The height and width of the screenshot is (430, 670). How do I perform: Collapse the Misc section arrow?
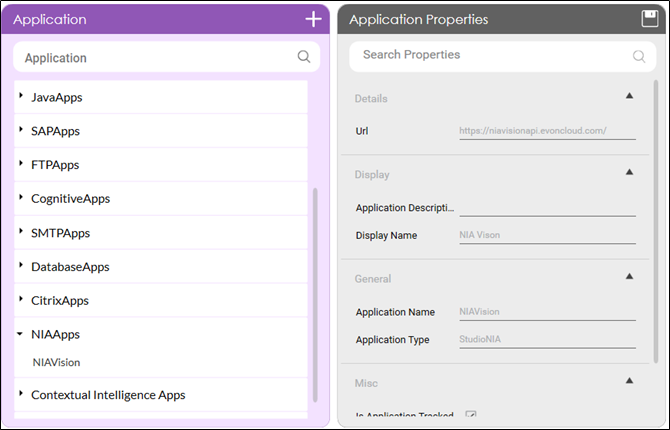click(629, 380)
